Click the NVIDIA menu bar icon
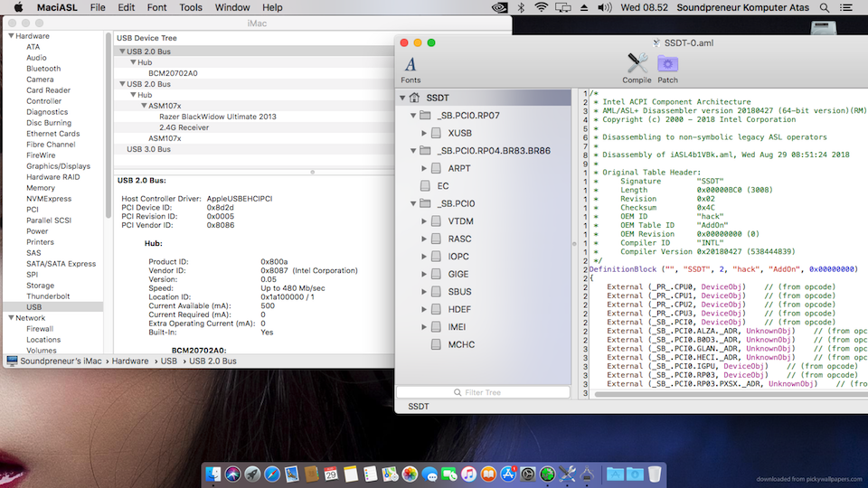This screenshot has width=868, height=488. tap(499, 8)
